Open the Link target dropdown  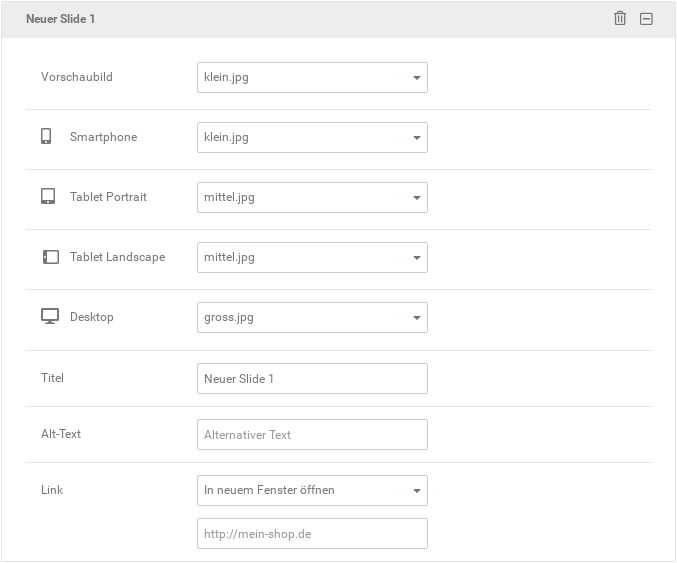312,490
